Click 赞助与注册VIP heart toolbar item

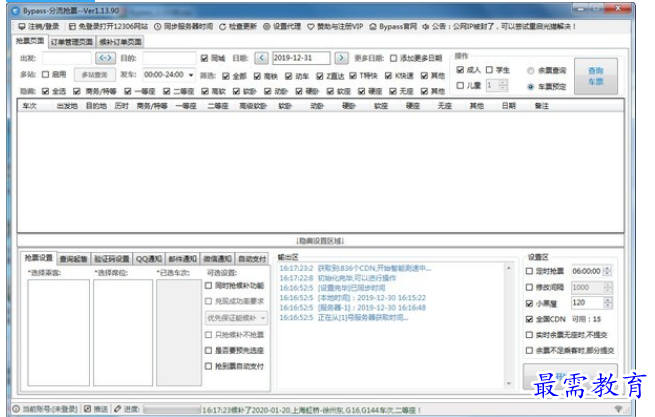pos(335,26)
